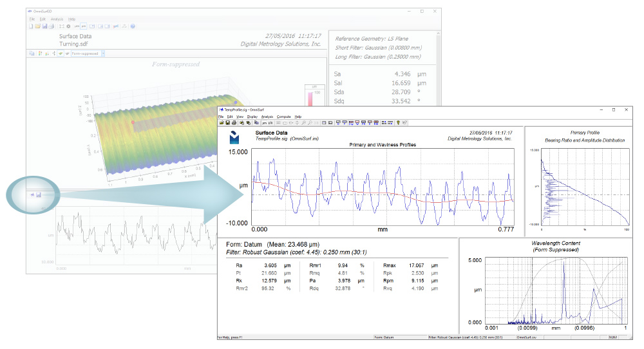
Task: Save the surface data in OmniSurf3D
Action: pos(45,26)
